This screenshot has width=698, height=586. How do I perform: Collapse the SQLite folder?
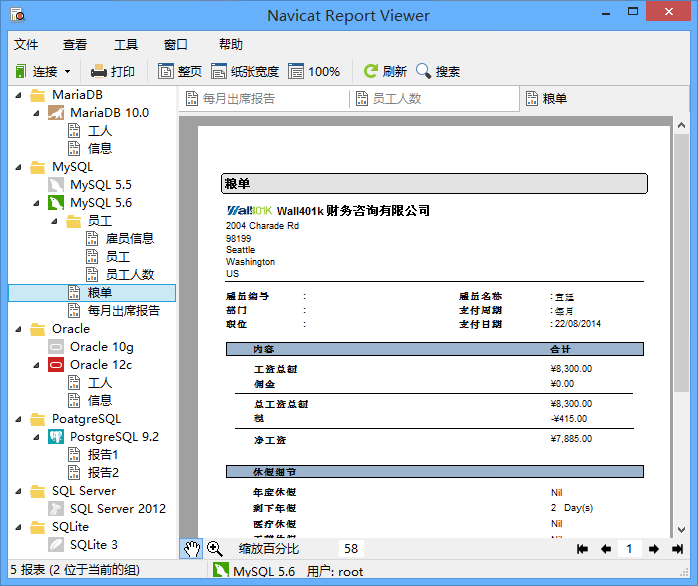click(x=18, y=527)
